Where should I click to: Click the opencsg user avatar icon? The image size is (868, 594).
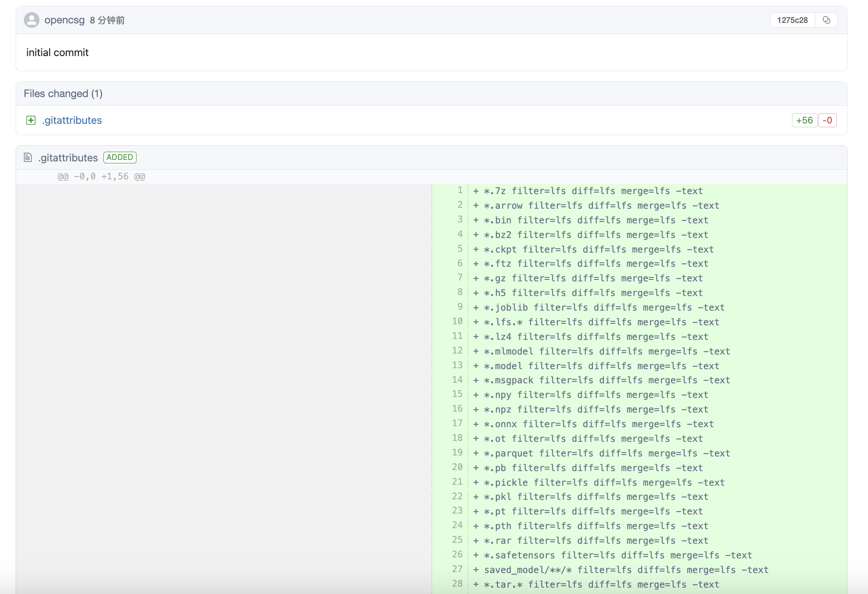click(32, 20)
